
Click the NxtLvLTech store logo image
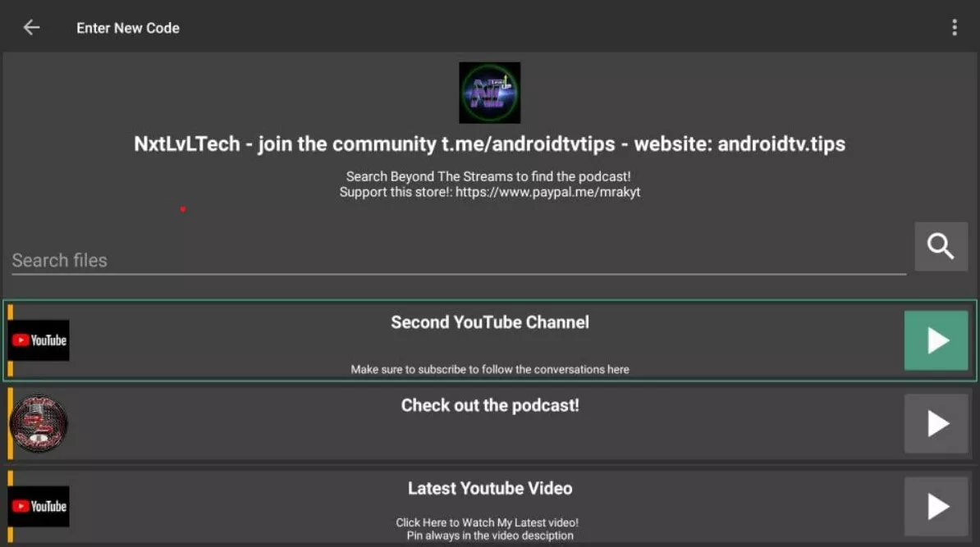(489, 93)
